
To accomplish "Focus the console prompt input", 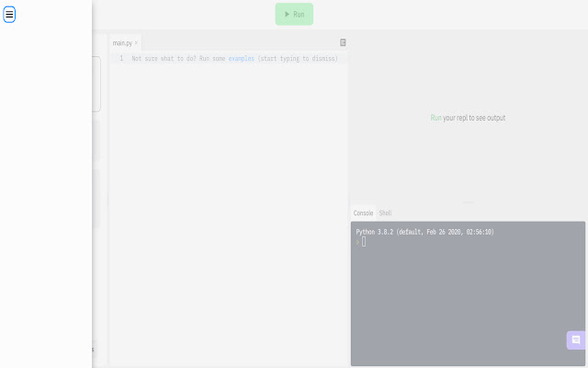I will point(364,242).
